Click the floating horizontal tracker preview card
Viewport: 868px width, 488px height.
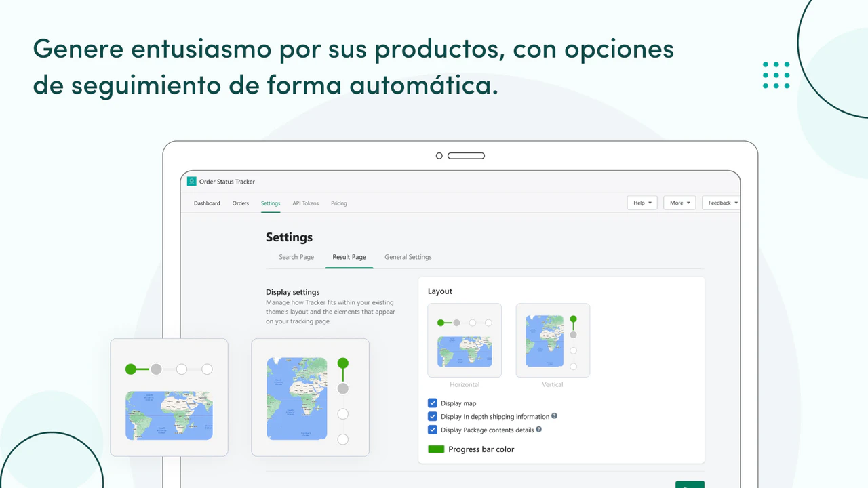click(x=170, y=397)
